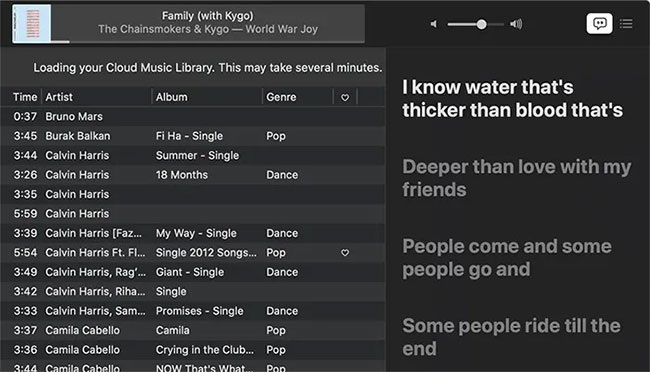Click the heart column header icon
The height and width of the screenshot is (372, 650).
tap(345, 97)
